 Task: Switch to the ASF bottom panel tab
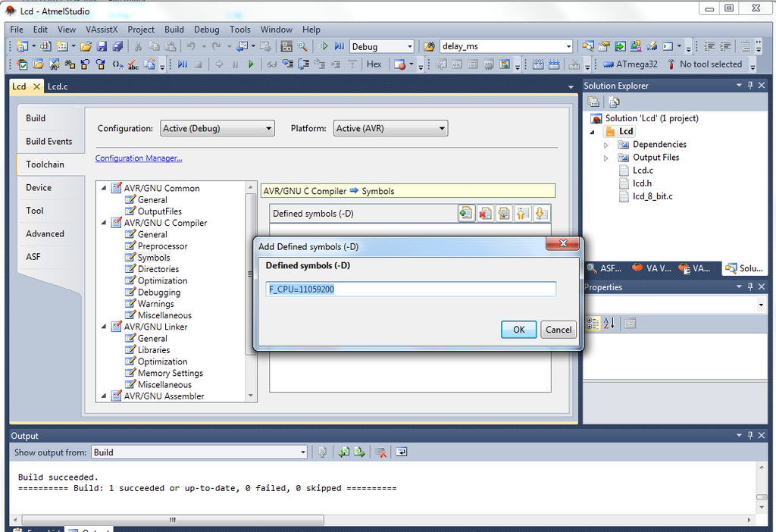coord(605,268)
